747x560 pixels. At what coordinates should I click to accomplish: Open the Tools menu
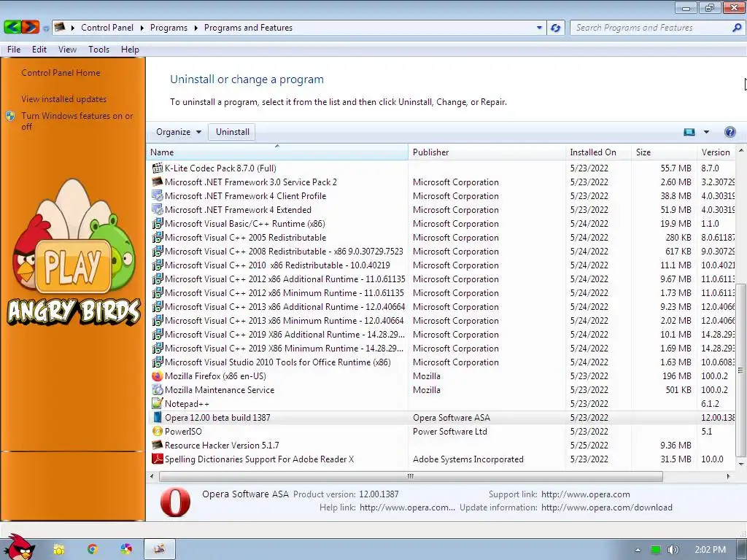(98, 49)
